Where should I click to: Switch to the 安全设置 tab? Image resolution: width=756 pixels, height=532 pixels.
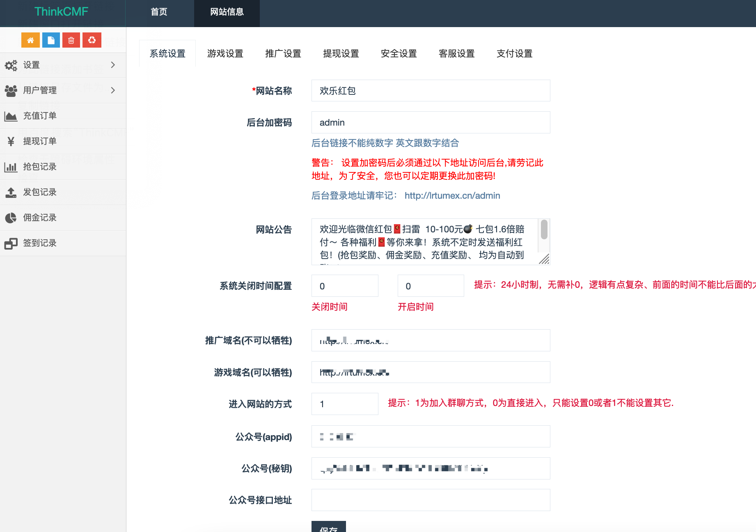399,53
